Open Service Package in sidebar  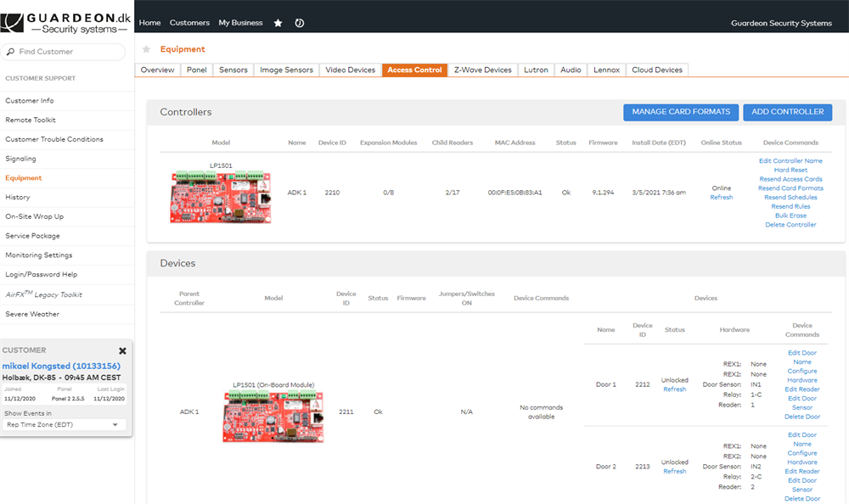tap(32, 236)
